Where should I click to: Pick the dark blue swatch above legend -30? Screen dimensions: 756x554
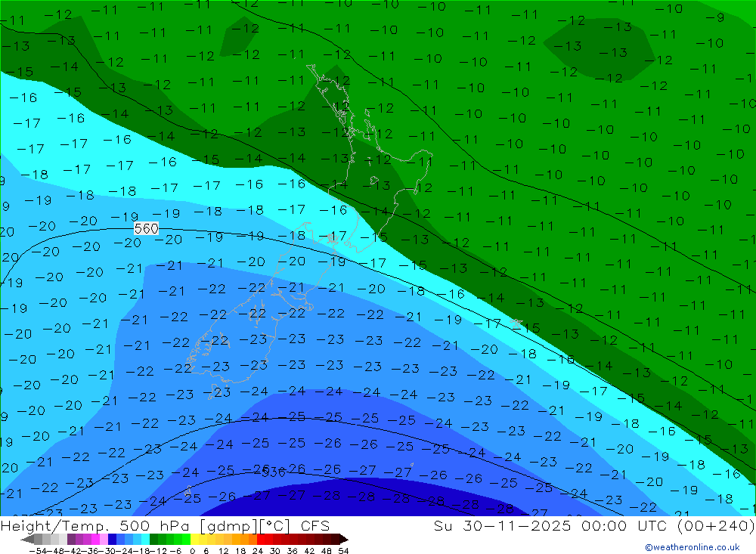point(112,540)
